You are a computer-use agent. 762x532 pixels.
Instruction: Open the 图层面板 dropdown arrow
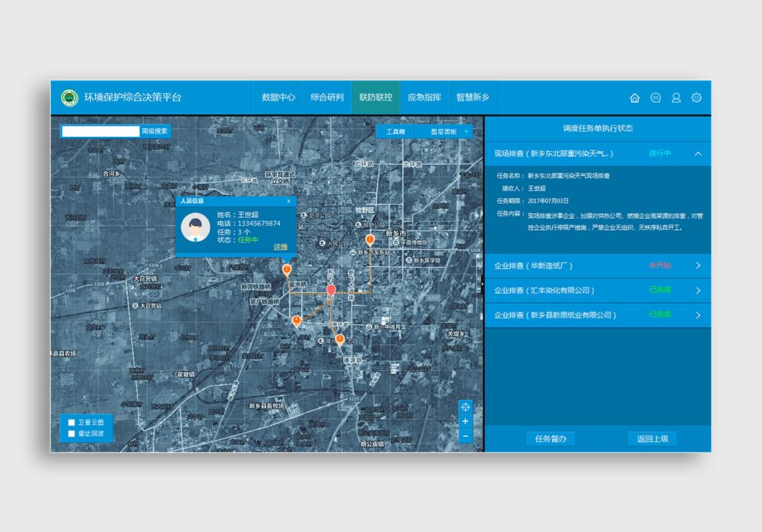point(466,132)
